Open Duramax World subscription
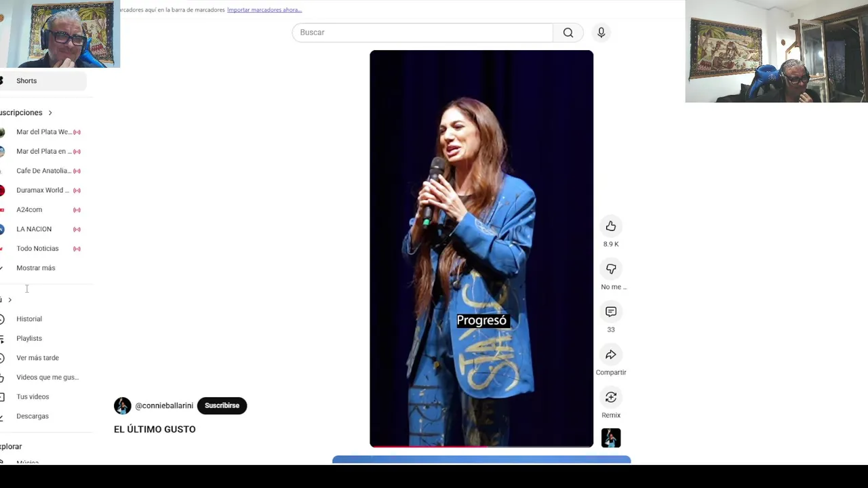Viewport: 868px width, 488px height. [x=43, y=190]
